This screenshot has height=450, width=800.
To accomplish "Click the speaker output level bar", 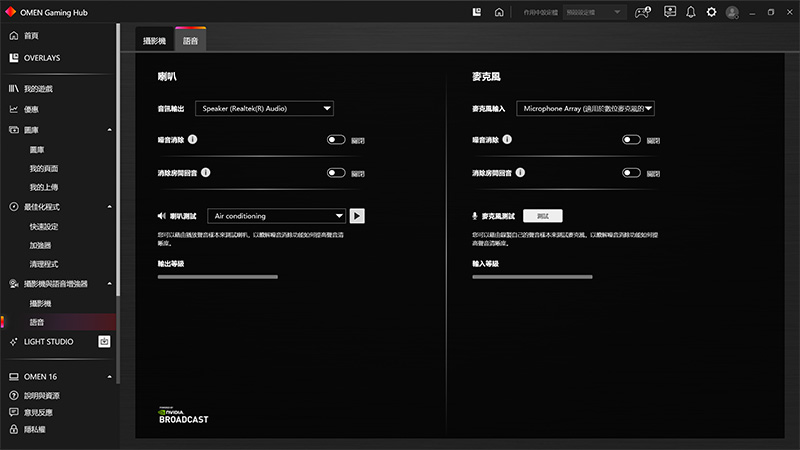I will (x=218, y=277).
